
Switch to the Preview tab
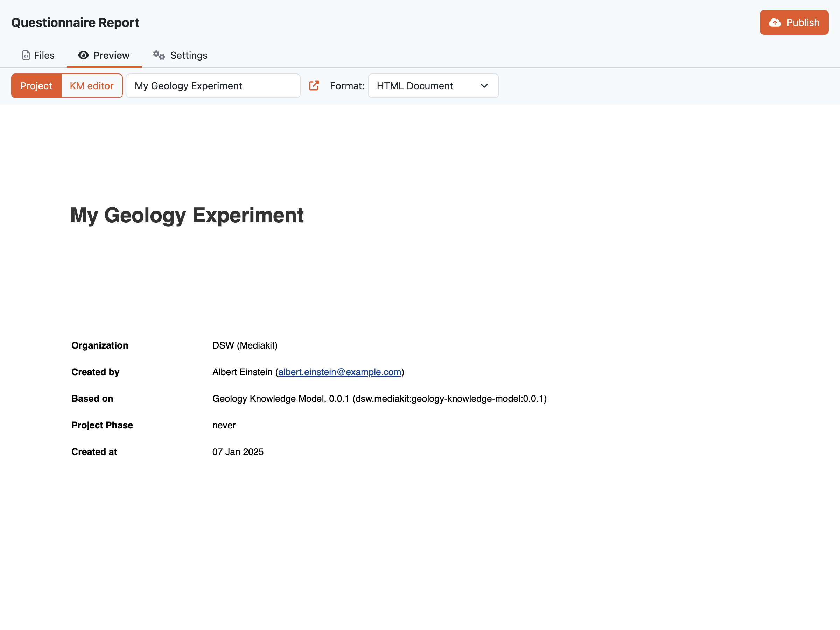pyautogui.click(x=104, y=55)
